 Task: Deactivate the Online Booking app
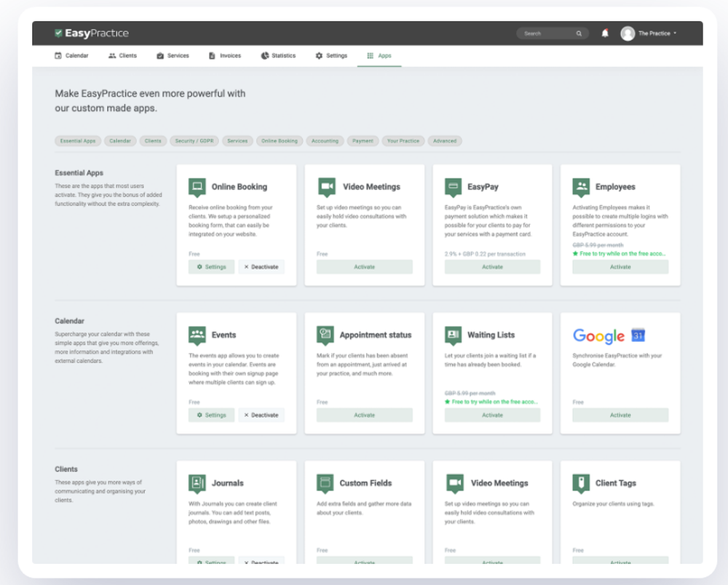pyautogui.click(x=261, y=267)
